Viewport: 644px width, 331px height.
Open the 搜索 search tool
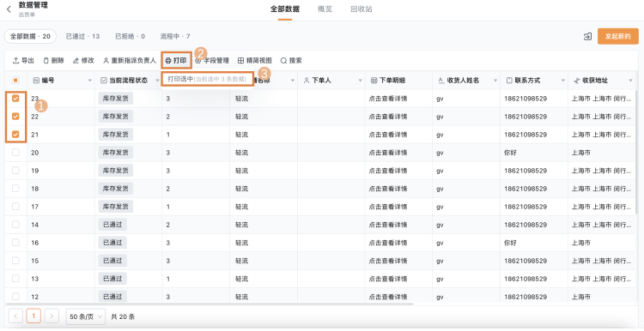click(291, 61)
